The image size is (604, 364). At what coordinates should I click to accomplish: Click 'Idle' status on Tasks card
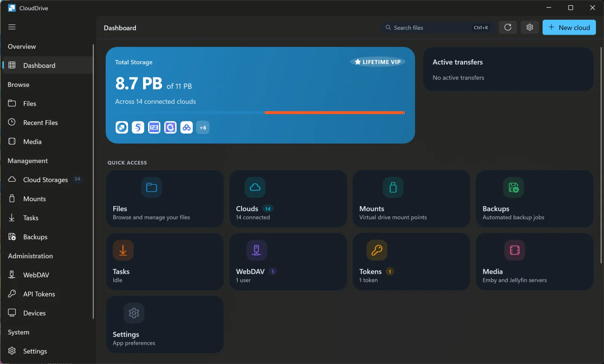click(x=117, y=280)
